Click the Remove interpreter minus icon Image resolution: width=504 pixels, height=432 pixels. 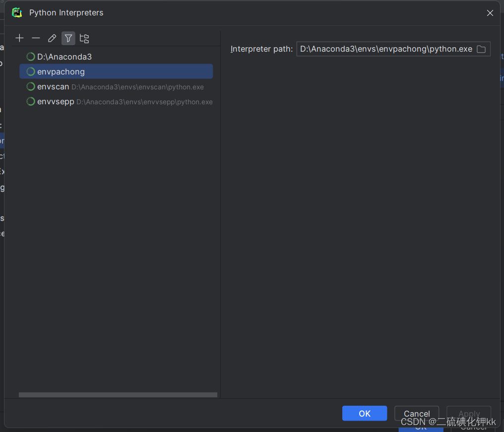point(35,38)
